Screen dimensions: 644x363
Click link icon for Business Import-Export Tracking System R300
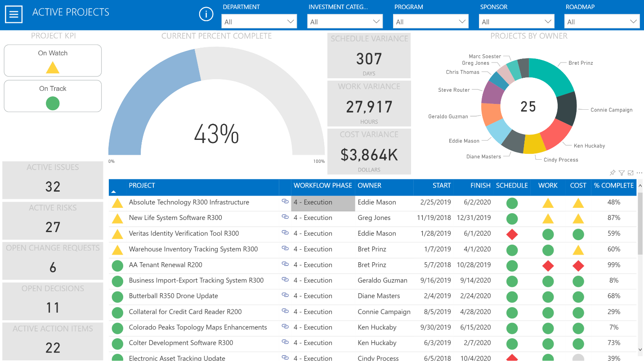click(285, 279)
